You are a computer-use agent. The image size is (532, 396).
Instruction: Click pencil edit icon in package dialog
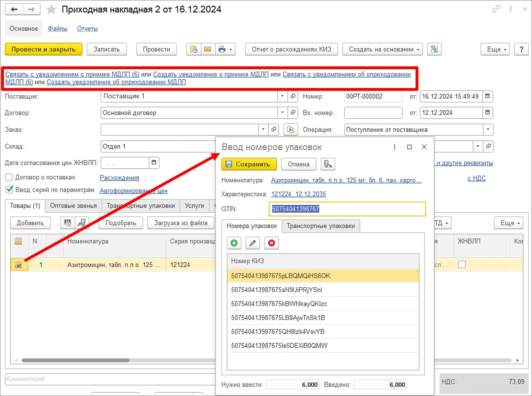tap(253, 243)
